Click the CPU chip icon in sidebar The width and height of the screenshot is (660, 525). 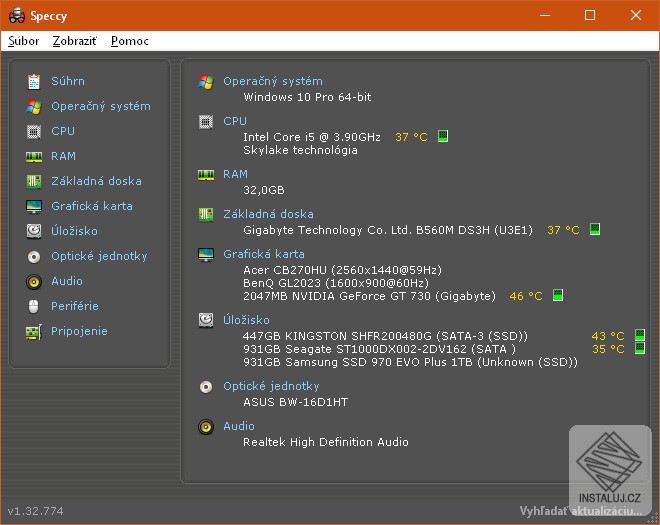click(34, 131)
